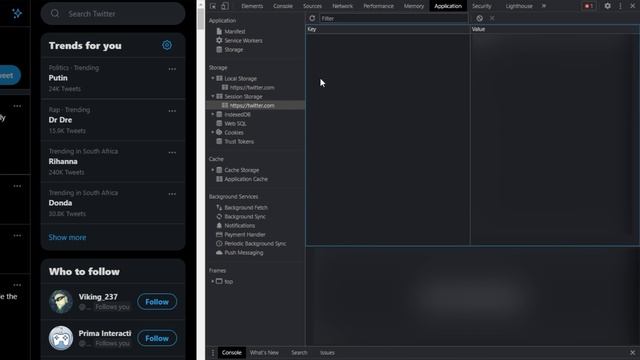
Task: Open more options for Dr Dre trend
Action: tap(172, 111)
